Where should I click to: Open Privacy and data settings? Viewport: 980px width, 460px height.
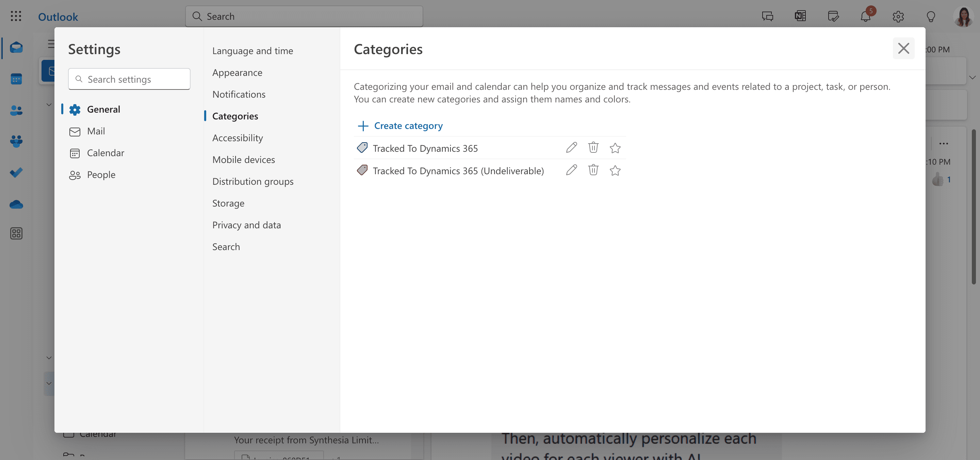click(x=246, y=225)
